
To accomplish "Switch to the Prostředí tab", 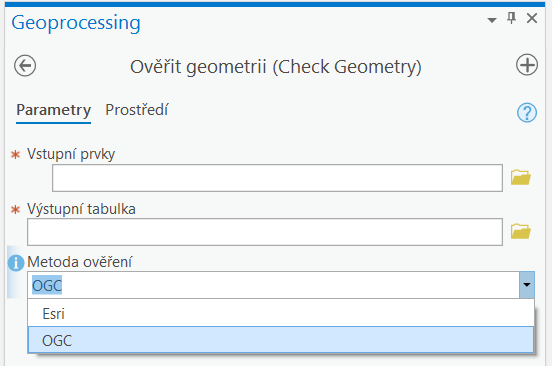I will click(x=137, y=110).
